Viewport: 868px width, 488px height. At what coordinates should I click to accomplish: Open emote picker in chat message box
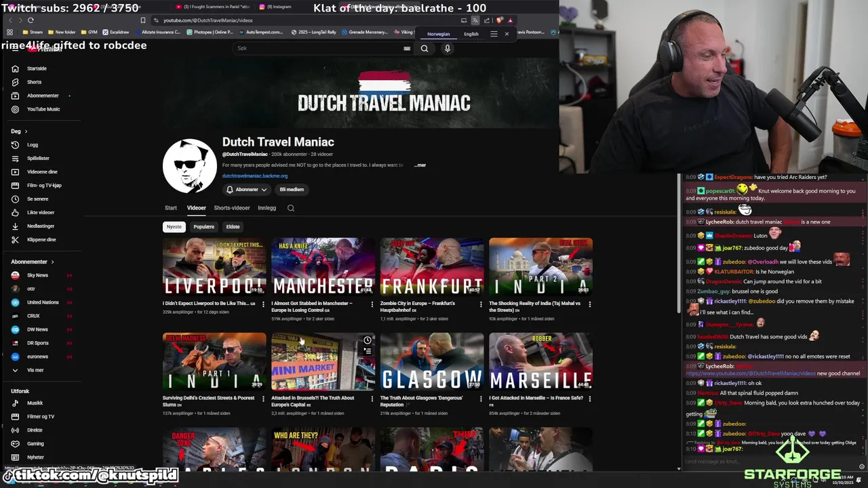862,466
